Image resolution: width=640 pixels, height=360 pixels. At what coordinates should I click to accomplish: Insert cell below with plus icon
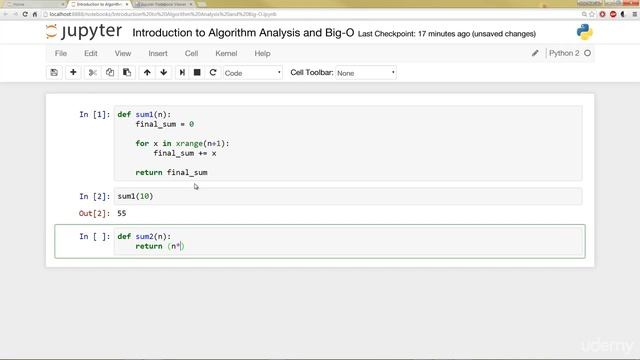coord(73,73)
